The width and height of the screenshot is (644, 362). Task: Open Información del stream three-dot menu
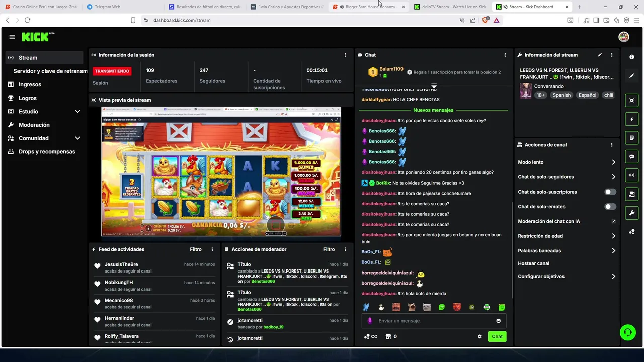[x=612, y=55]
